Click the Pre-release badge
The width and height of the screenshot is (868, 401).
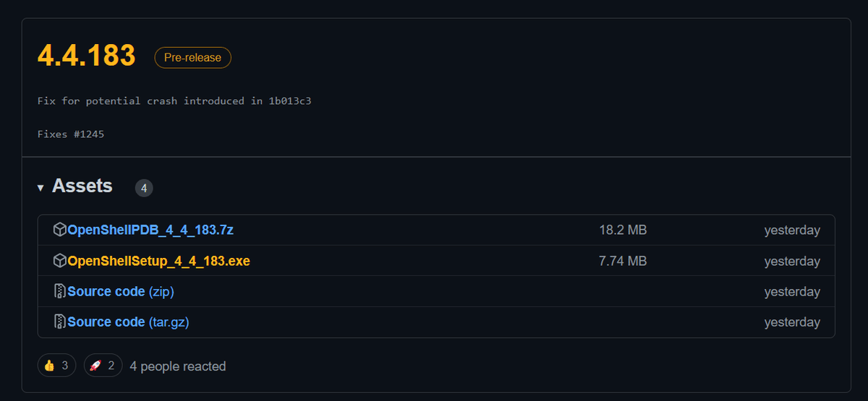click(x=192, y=58)
